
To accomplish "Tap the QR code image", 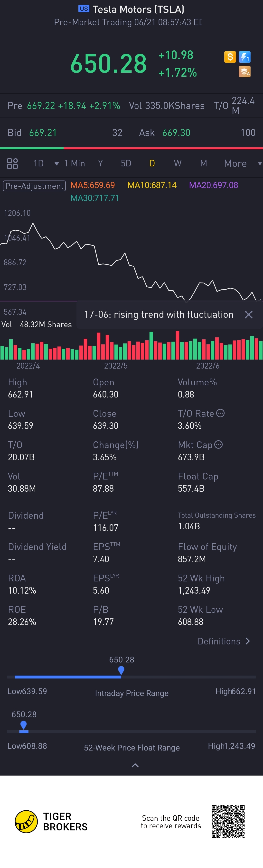I will click(x=228, y=822).
